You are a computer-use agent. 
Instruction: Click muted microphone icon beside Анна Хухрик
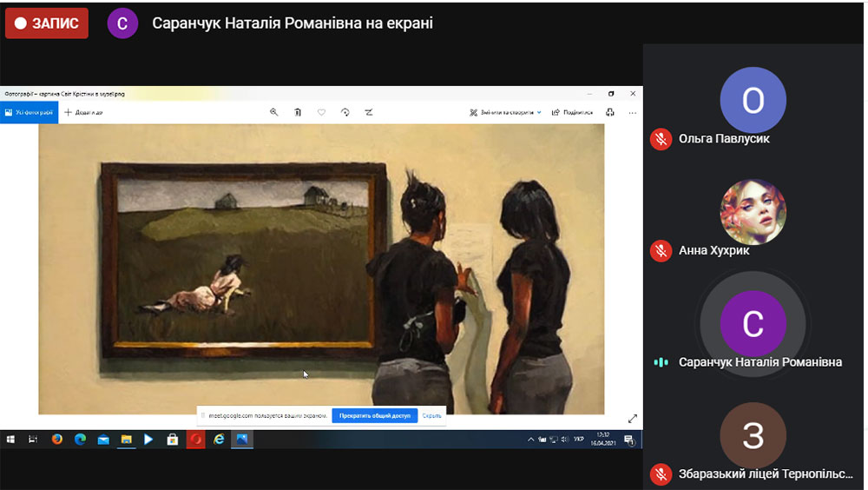tap(661, 250)
